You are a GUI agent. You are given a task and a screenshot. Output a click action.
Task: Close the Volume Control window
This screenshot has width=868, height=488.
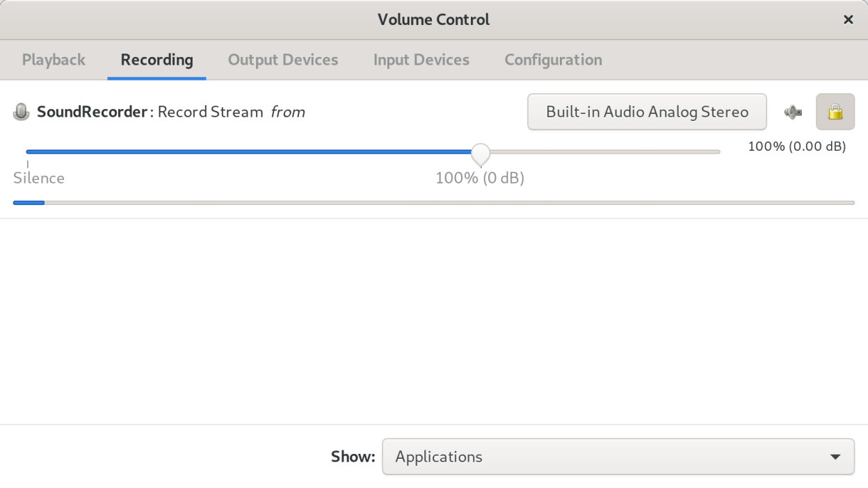pyautogui.click(x=848, y=19)
